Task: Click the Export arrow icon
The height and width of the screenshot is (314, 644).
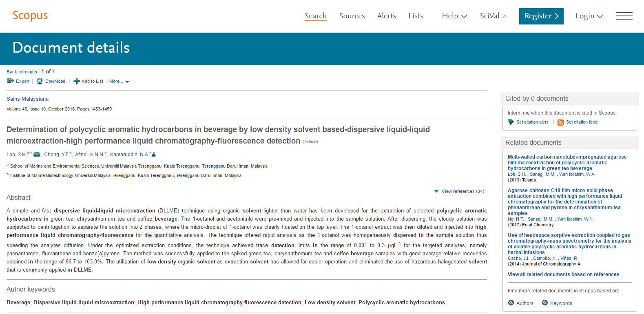Action: click(x=11, y=81)
